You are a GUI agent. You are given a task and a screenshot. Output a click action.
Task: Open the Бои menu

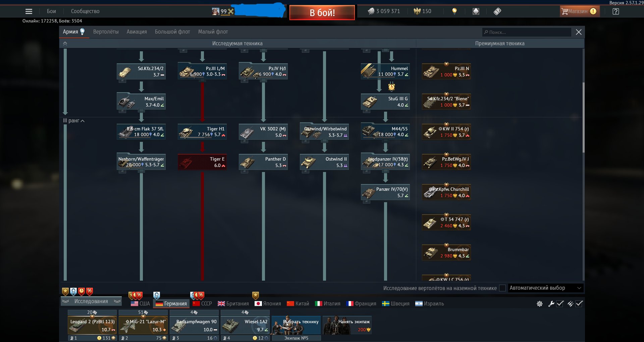(51, 11)
